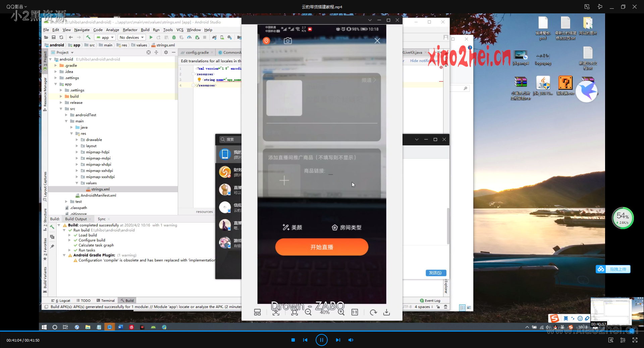Expand the build folder in tree
Screen dimensions: 644x348
click(x=61, y=96)
